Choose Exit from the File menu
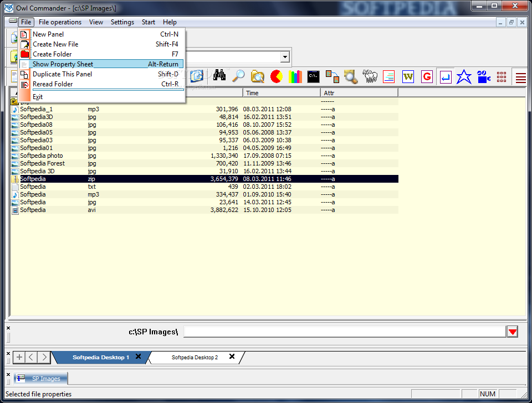Screen dimensions: 532x403 pyautogui.click(x=102, y=97)
